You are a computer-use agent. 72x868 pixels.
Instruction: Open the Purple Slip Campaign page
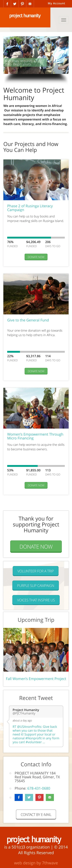coord(36,585)
